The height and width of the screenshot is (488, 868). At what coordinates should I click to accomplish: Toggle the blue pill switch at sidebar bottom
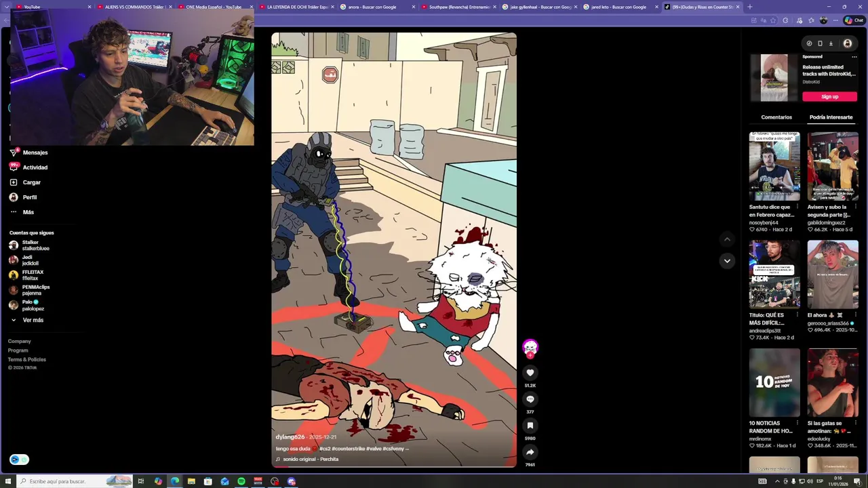pyautogui.click(x=19, y=460)
